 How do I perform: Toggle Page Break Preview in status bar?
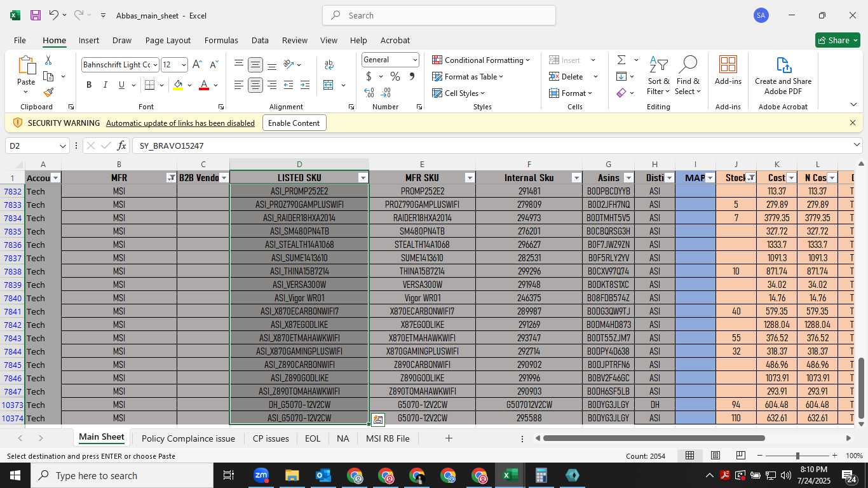[x=740, y=456]
